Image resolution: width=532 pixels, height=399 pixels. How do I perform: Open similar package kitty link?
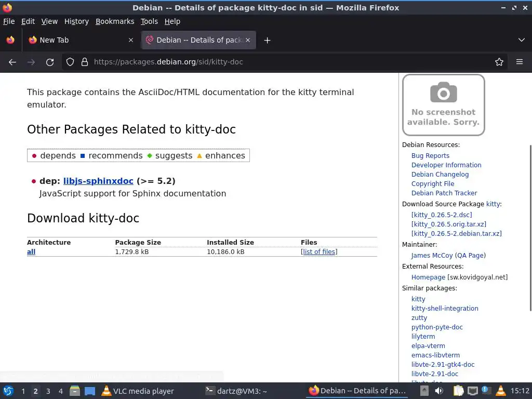click(418, 299)
